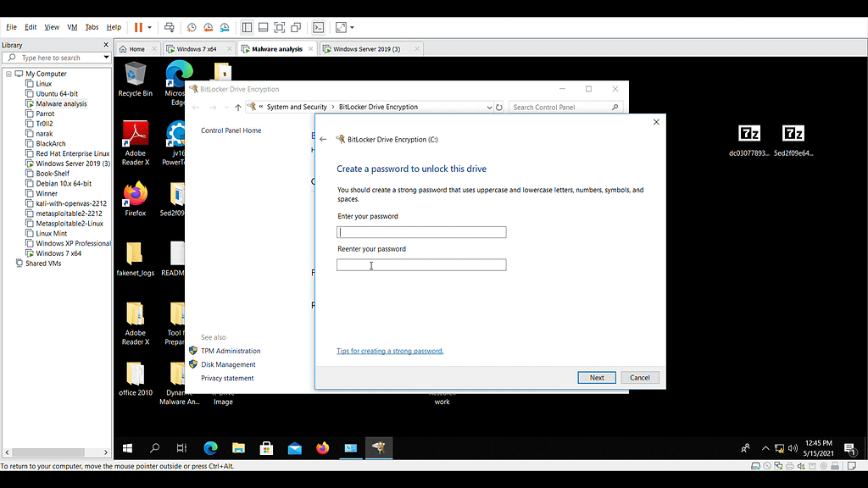Open tips for creating a strong password
Viewport: 868px width, 488px height.
click(x=390, y=351)
